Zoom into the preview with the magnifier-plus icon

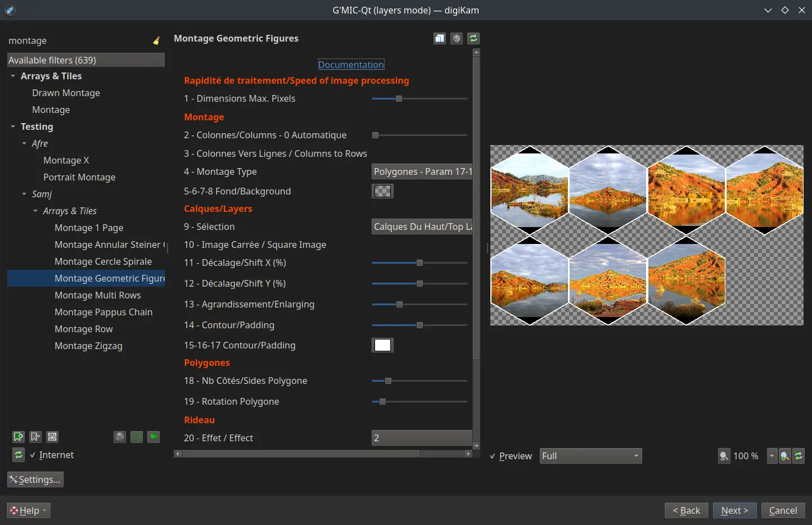785,456
